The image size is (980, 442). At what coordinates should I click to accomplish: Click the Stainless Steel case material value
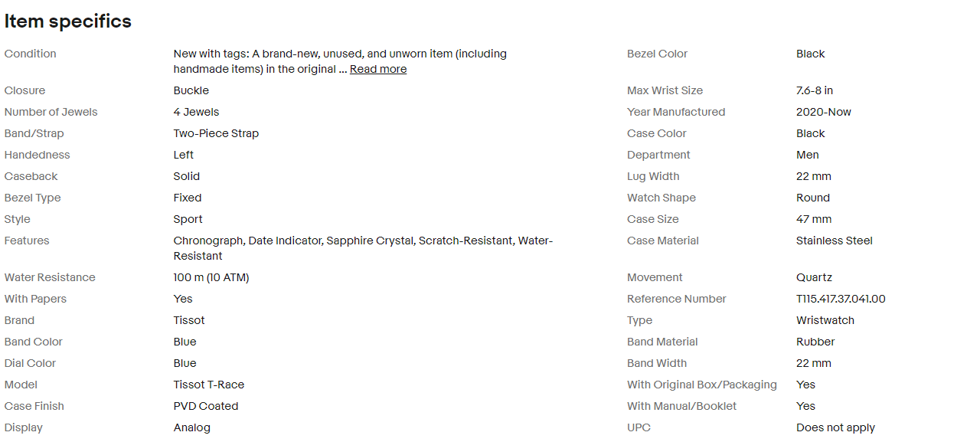click(x=835, y=241)
